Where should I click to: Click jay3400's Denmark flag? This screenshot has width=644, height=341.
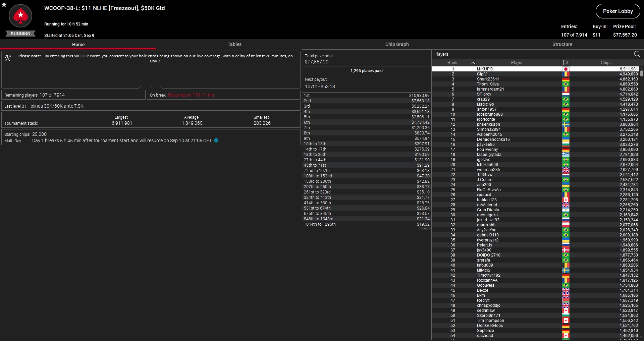(x=566, y=250)
